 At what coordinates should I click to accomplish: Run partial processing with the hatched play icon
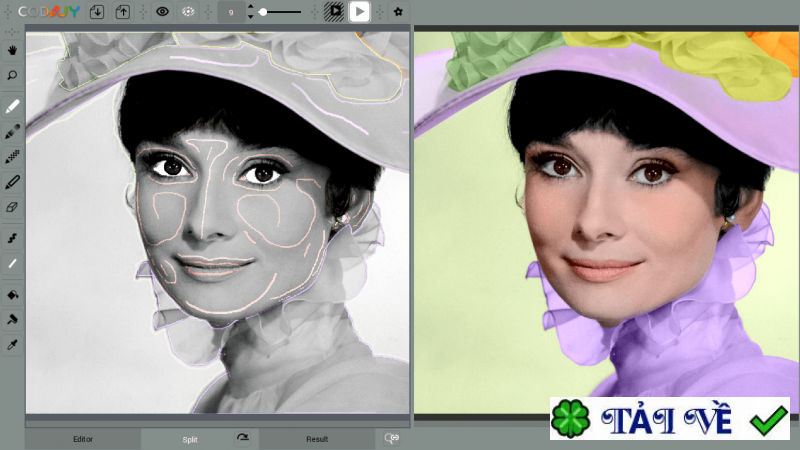[x=334, y=12]
